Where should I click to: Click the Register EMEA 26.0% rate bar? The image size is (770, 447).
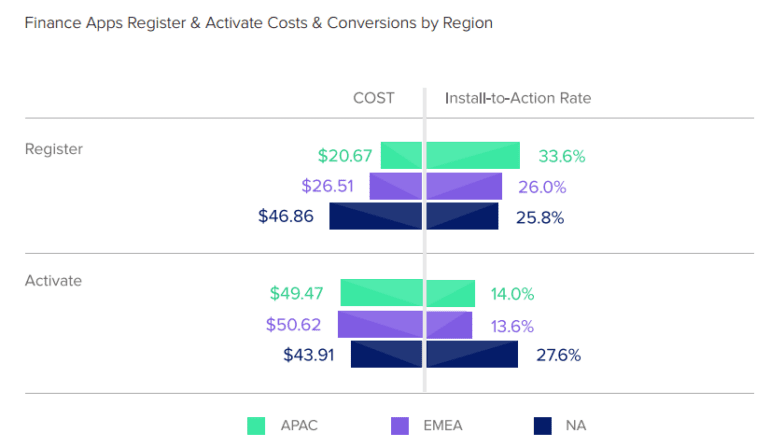coord(465,186)
